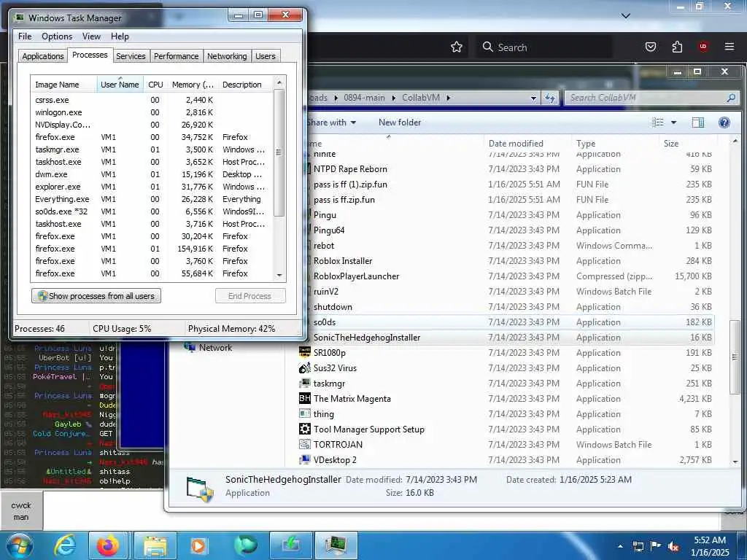The width and height of the screenshot is (747, 560).
Task: Click Explorer file list scroll-down arrow
Action: tap(735, 462)
